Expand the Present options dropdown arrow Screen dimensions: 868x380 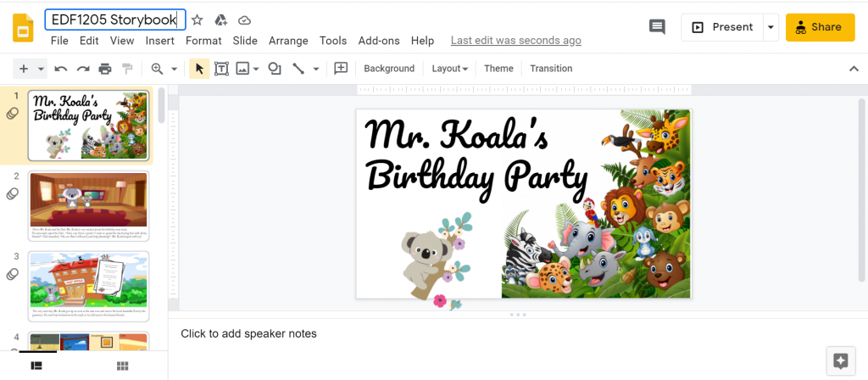click(x=771, y=27)
